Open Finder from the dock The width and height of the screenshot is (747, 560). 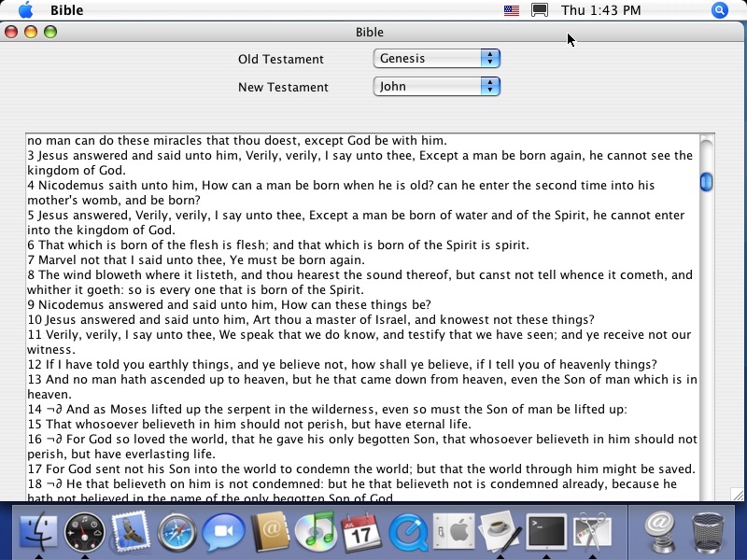point(38,531)
